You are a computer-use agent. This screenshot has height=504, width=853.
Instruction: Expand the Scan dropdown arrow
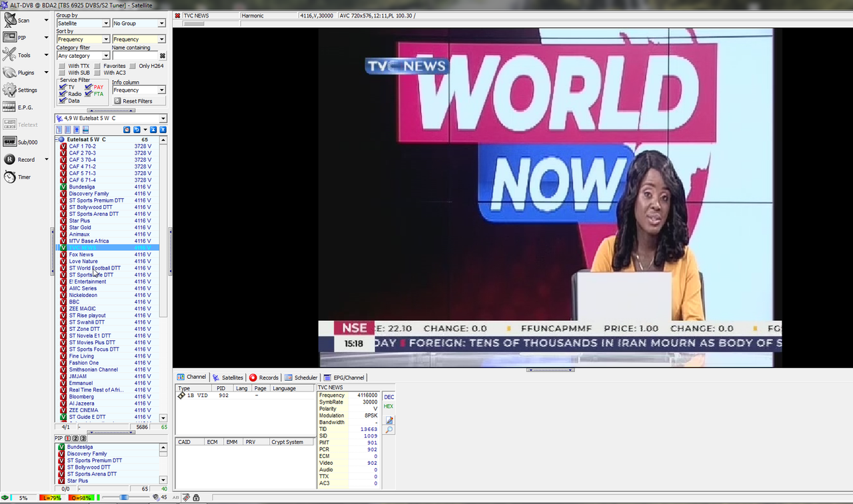pyautogui.click(x=46, y=21)
